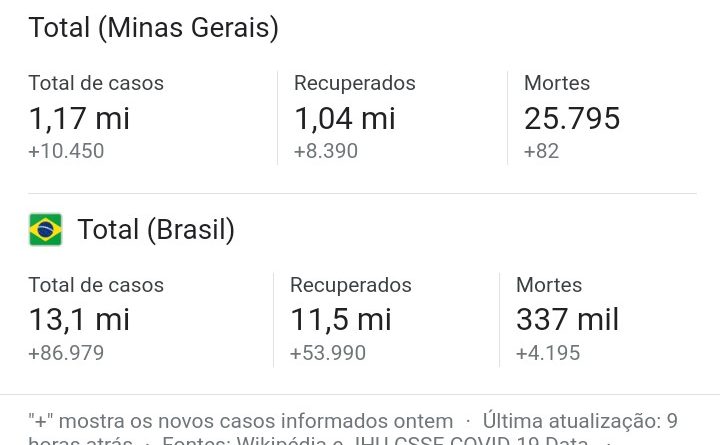Click Brasil total cases 13,1 mi
Screen dimensions: 720x445
pos(79,320)
